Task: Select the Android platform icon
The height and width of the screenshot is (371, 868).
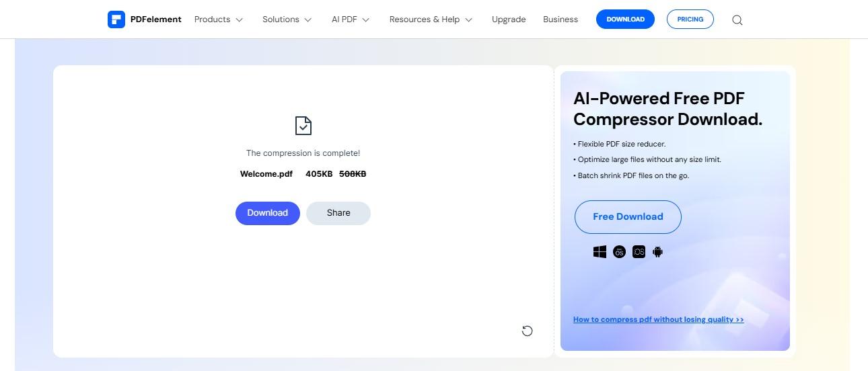Action: [658, 252]
